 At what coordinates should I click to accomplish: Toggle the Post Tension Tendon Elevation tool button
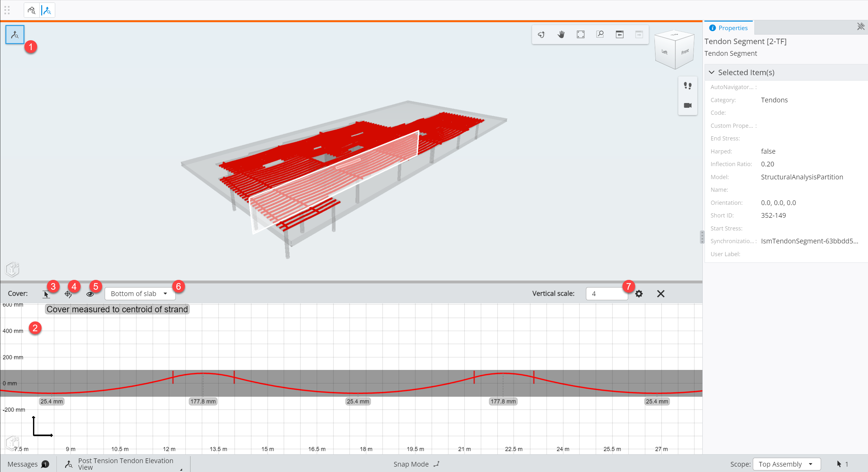(15, 35)
